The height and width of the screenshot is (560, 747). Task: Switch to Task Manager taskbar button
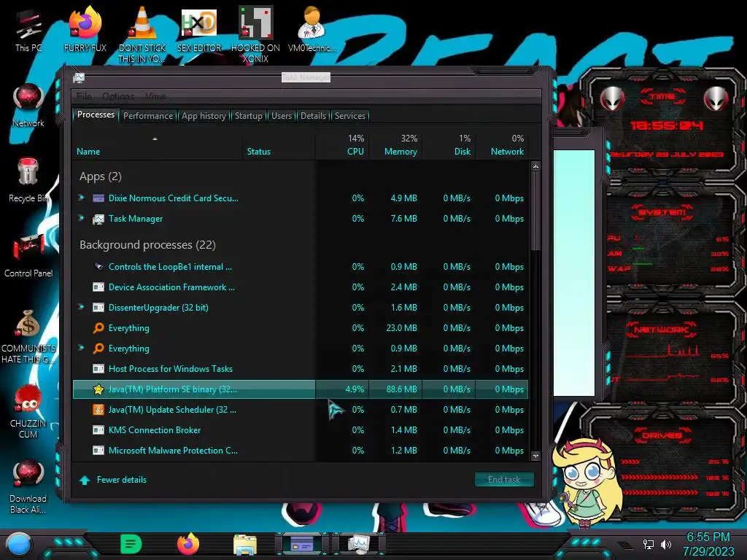(358, 544)
